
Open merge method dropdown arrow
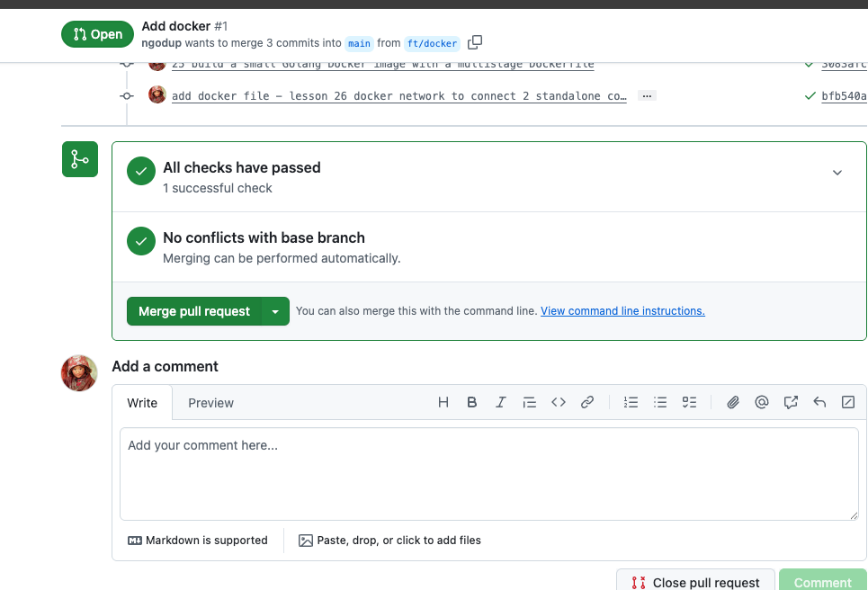coord(275,311)
